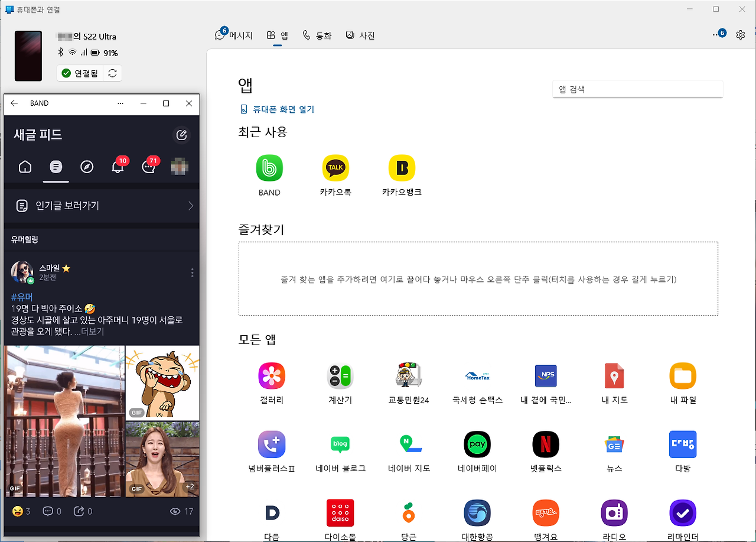Launch the 넘버플러스II app
Screen dimensions: 756x542
(x=272, y=444)
